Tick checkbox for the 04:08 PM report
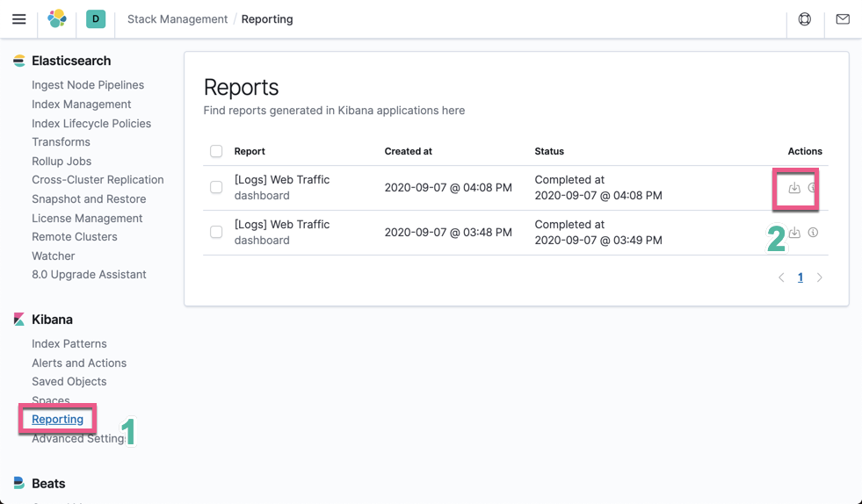 216,187
